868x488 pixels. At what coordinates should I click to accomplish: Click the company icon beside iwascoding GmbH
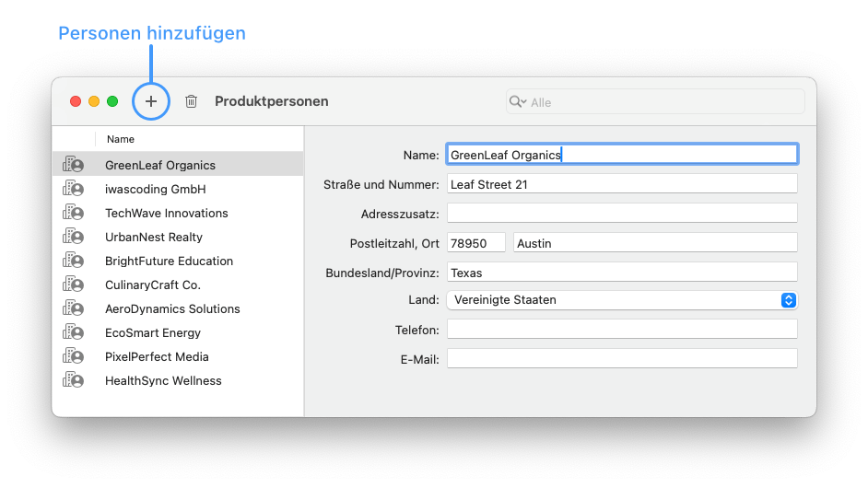pyautogui.click(x=73, y=190)
